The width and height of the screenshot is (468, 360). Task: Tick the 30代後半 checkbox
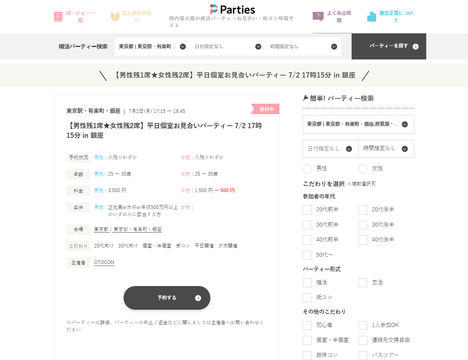(x=363, y=225)
